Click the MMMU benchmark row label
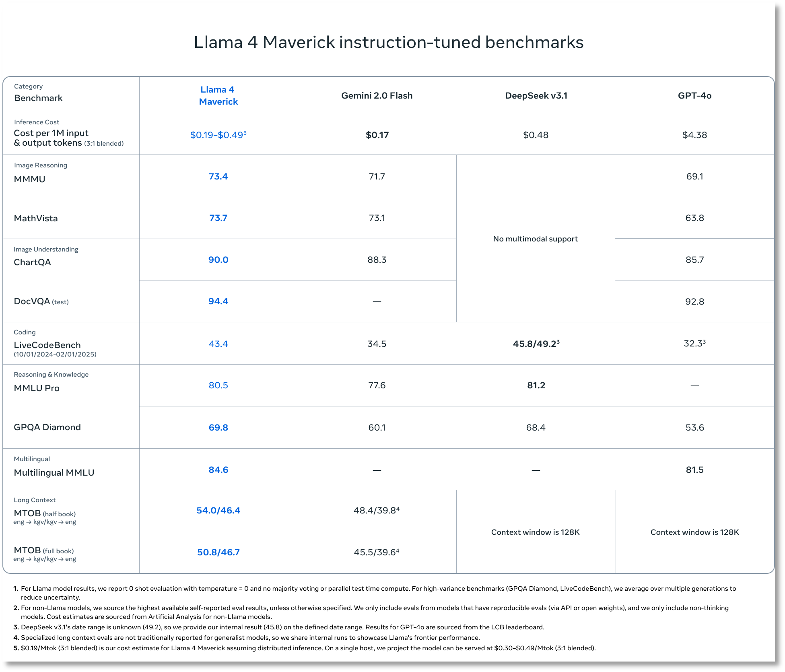 tap(30, 179)
